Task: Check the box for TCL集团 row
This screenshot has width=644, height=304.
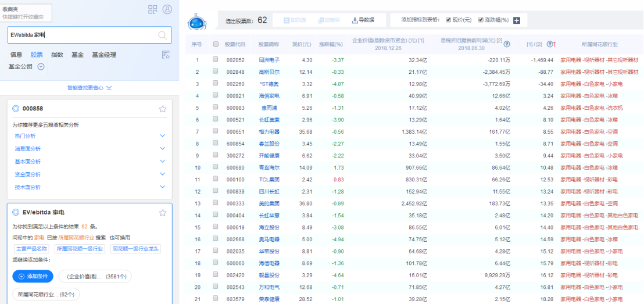Action: pyautogui.click(x=215, y=179)
